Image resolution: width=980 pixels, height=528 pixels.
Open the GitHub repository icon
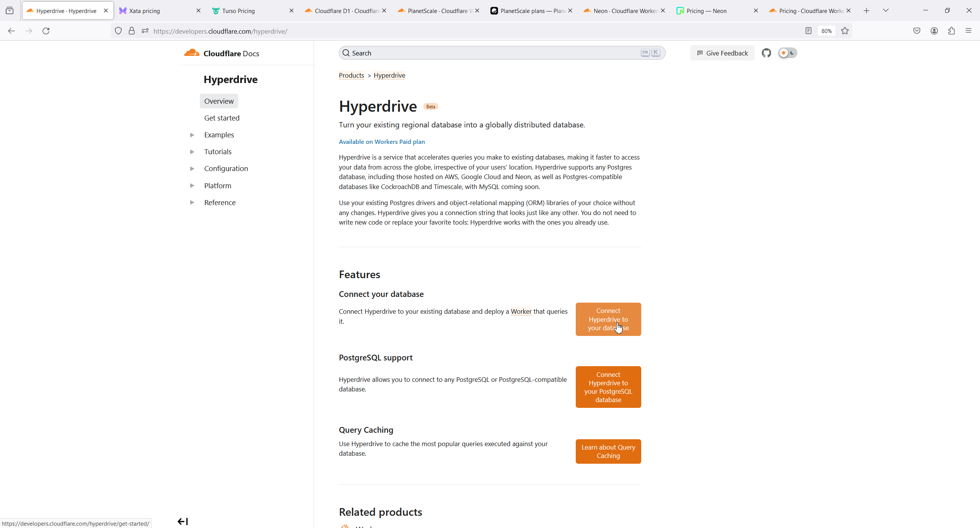[x=766, y=53]
